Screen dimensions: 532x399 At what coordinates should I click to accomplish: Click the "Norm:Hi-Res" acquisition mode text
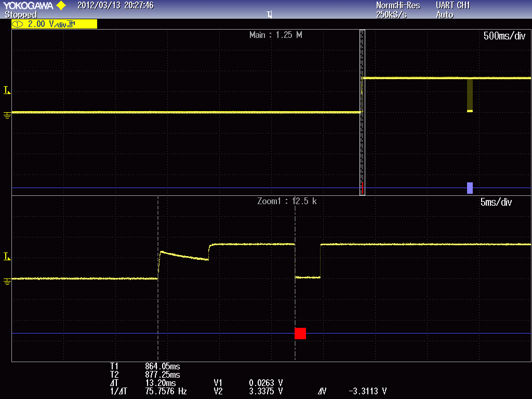398,5
